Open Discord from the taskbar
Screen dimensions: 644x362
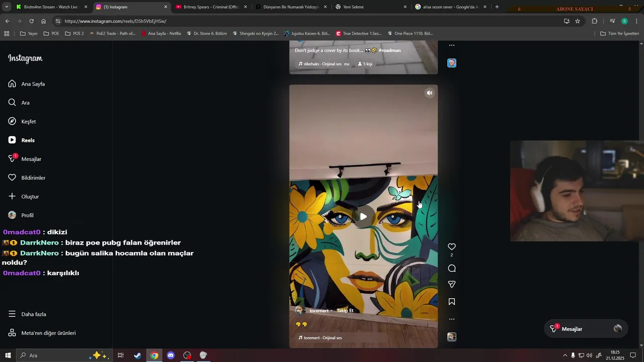point(171,355)
